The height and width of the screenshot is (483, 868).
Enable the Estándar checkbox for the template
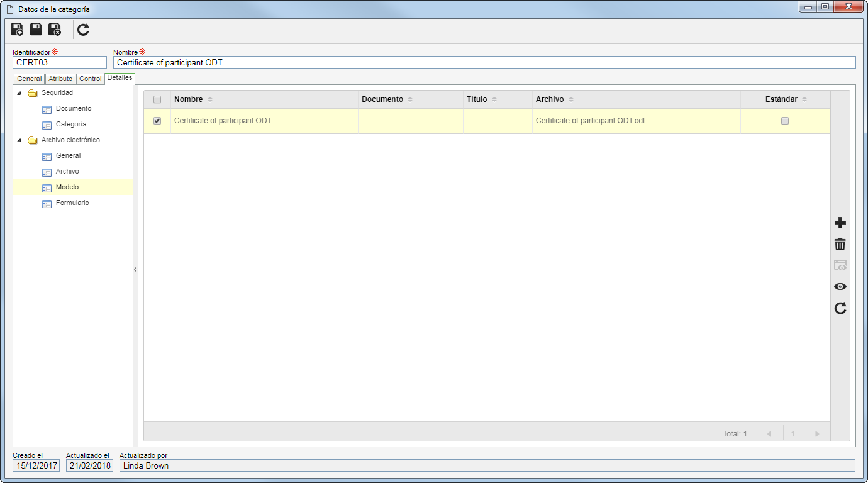(x=785, y=121)
